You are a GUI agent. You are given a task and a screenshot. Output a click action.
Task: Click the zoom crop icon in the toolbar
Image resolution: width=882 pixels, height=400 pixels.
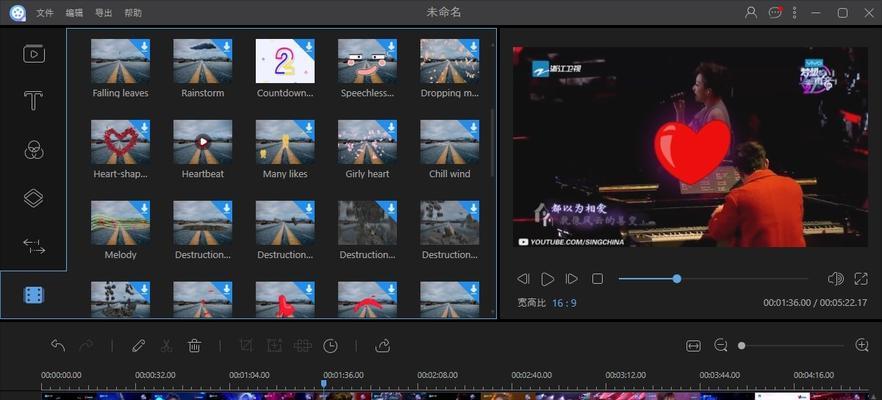(274, 345)
